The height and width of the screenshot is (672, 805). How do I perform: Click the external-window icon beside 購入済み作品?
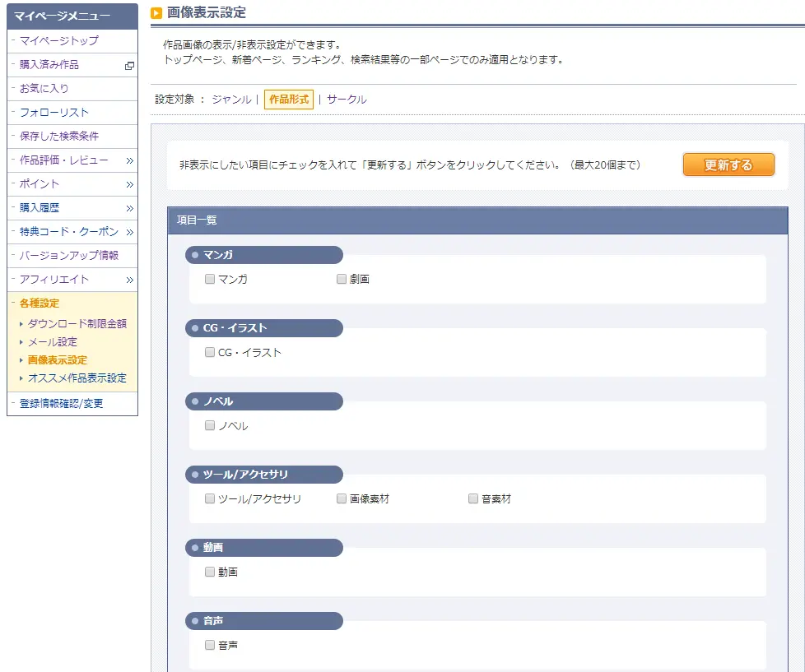click(x=129, y=65)
